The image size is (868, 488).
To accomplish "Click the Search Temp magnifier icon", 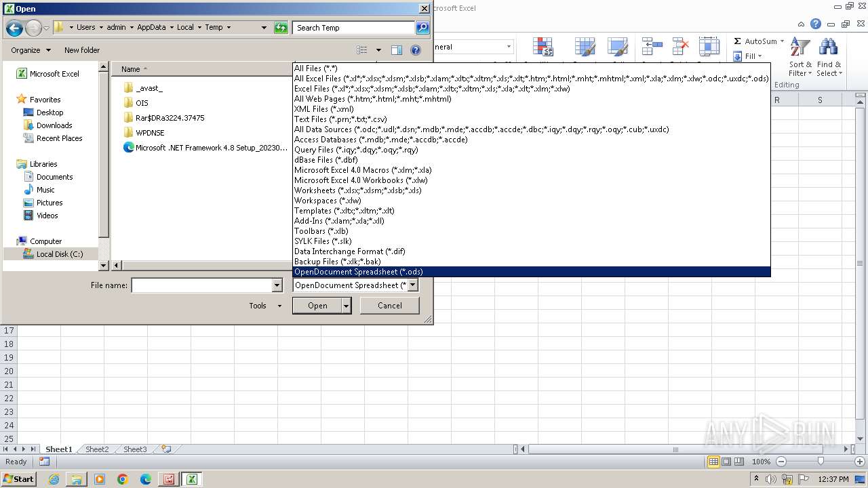I will (x=422, y=28).
